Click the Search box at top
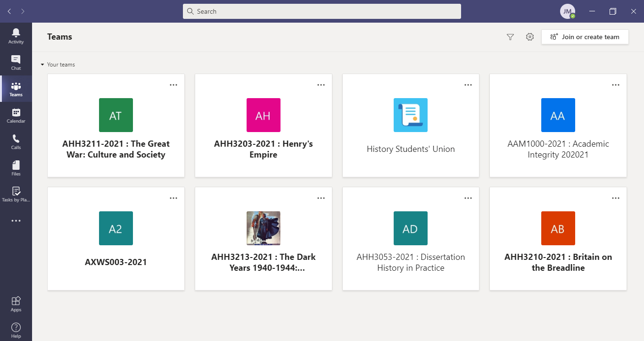 tap(322, 11)
